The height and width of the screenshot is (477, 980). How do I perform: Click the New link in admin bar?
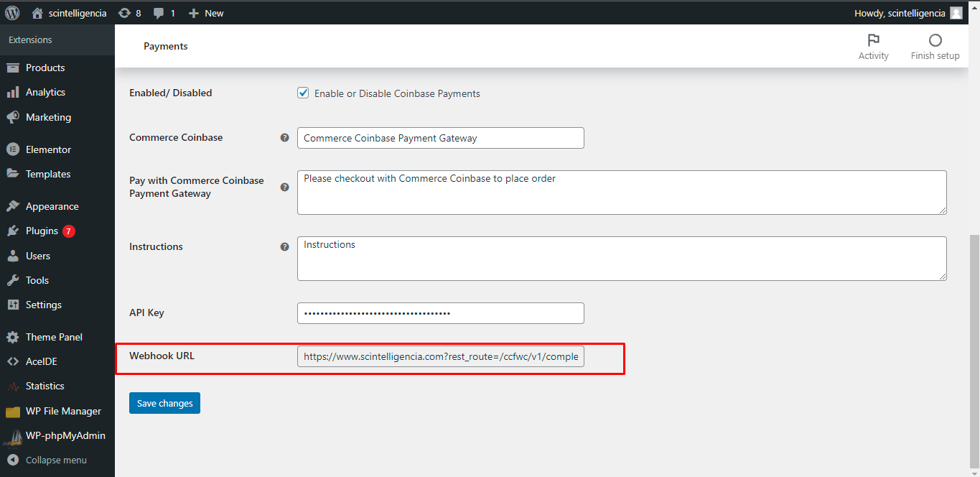tap(214, 13)
